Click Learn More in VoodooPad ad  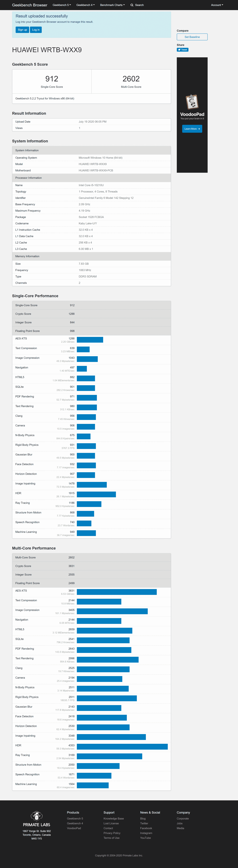pos(192,129)
